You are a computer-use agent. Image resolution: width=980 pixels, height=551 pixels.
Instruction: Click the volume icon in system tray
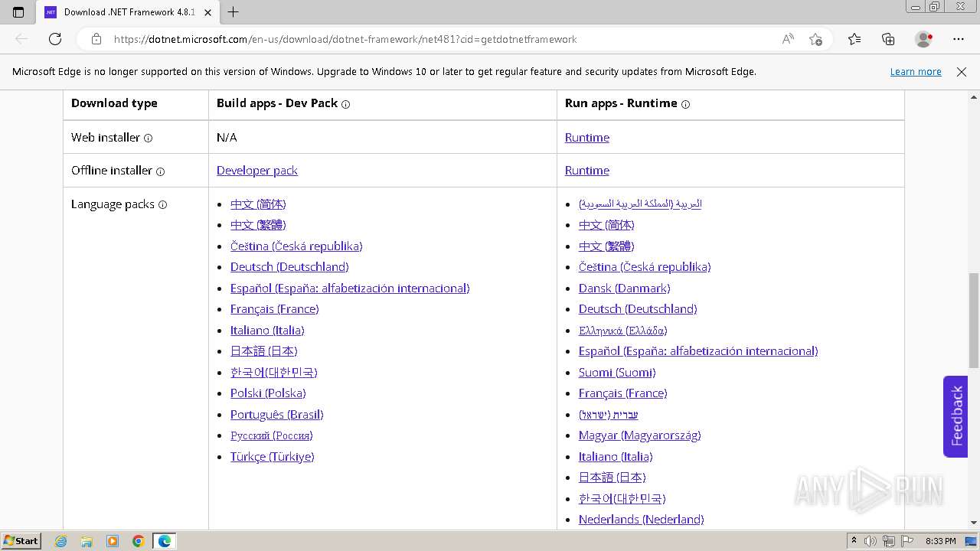[x=871, y=541]
